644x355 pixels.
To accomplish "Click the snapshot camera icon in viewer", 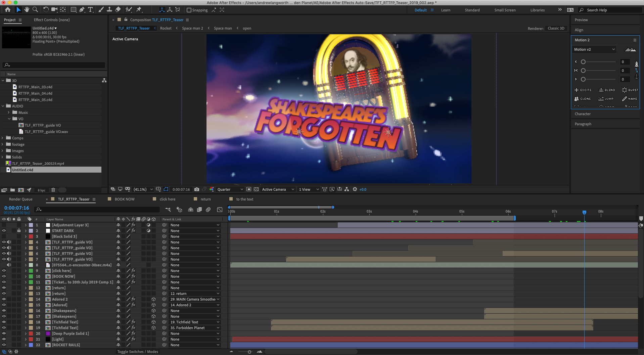I will tap(197, 189).
